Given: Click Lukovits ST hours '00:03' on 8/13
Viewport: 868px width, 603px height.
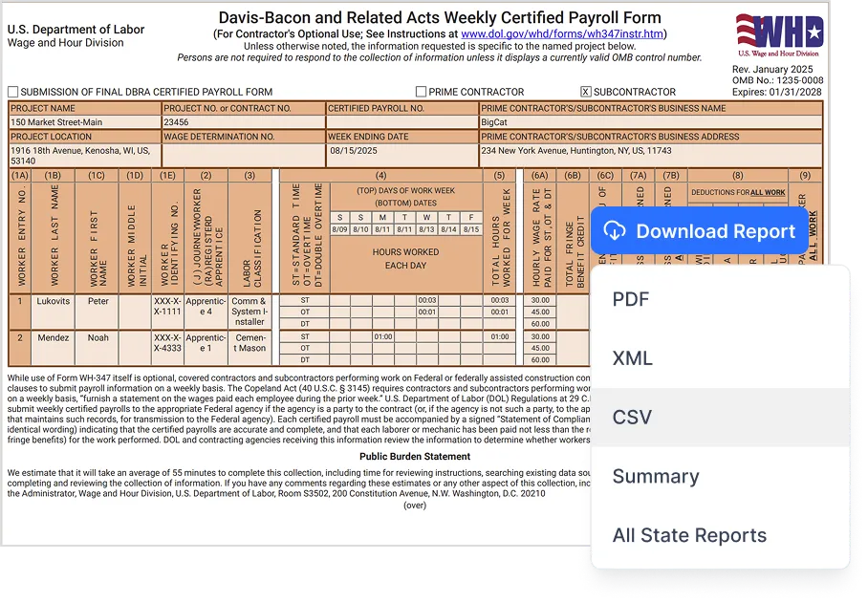Looking at the screenshot, I should 426,300.
